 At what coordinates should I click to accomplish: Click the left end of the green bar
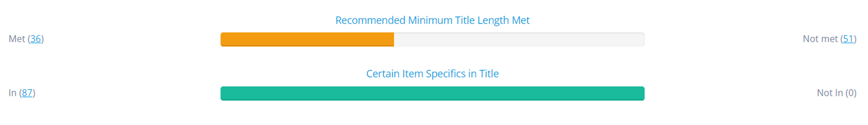[223, 94]
